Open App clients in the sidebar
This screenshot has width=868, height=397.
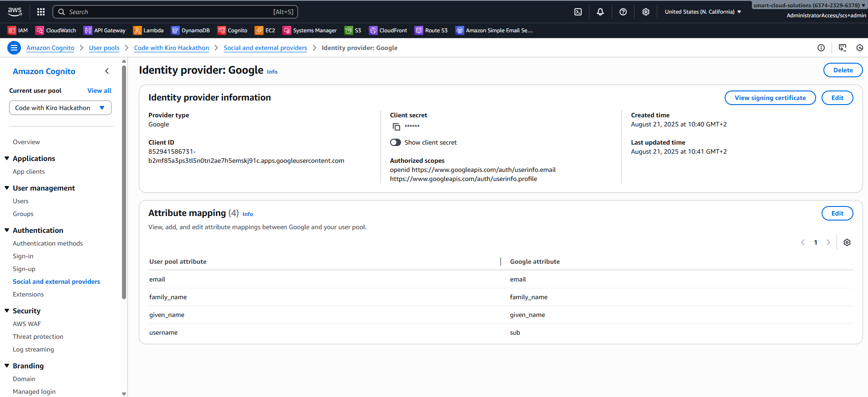point(29,171)
